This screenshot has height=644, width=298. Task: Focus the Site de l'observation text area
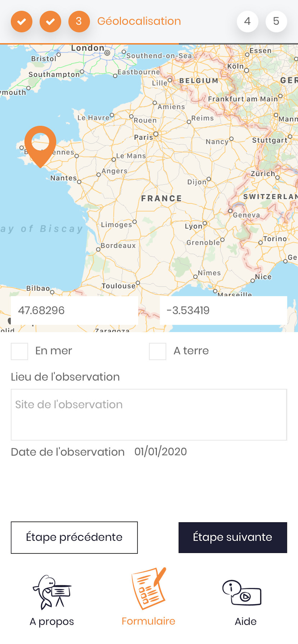click(x=149, y=414)
